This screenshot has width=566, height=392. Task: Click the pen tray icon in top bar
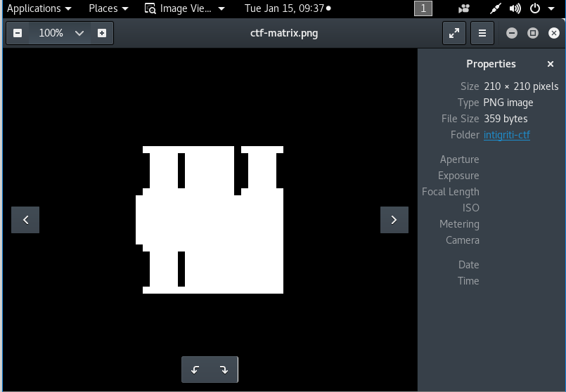[x=495, y=8]
